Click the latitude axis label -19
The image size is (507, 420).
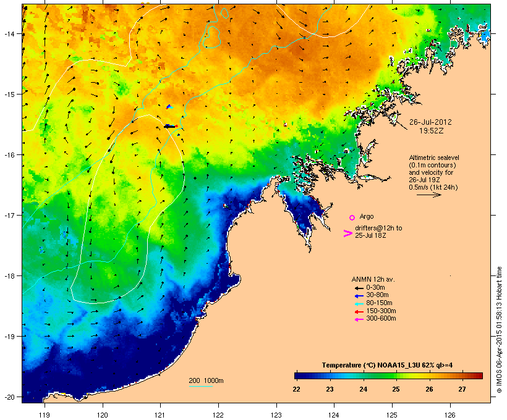[9, 336]
